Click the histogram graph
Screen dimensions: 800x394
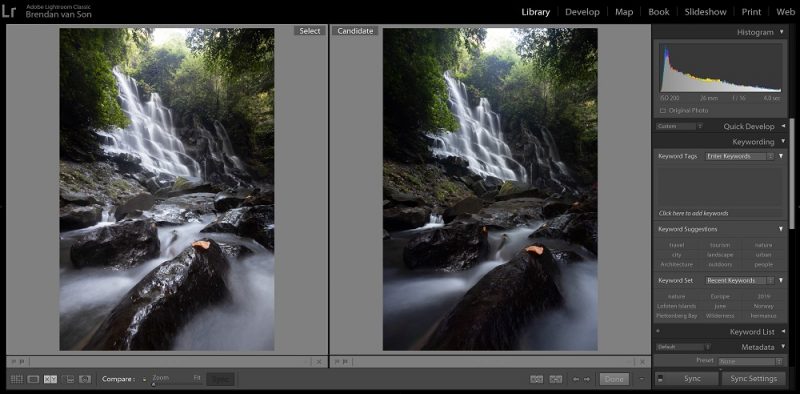(720, 68)
